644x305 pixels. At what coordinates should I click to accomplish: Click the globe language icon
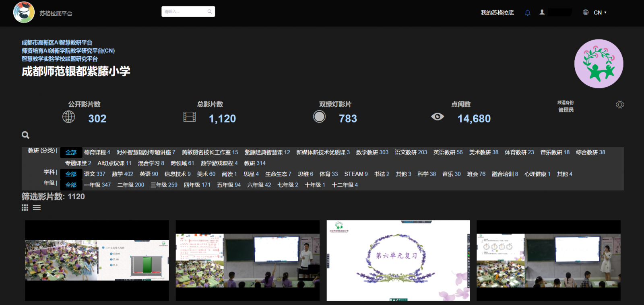(586, 12)
